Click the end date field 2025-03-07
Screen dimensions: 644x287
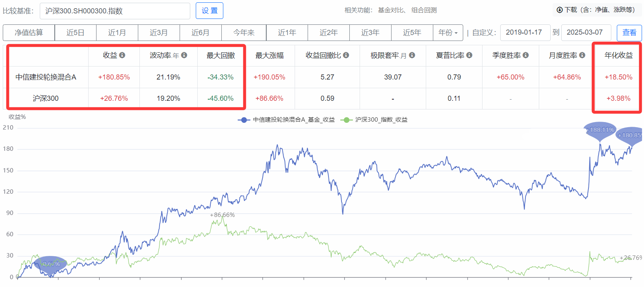coord(586,33)
